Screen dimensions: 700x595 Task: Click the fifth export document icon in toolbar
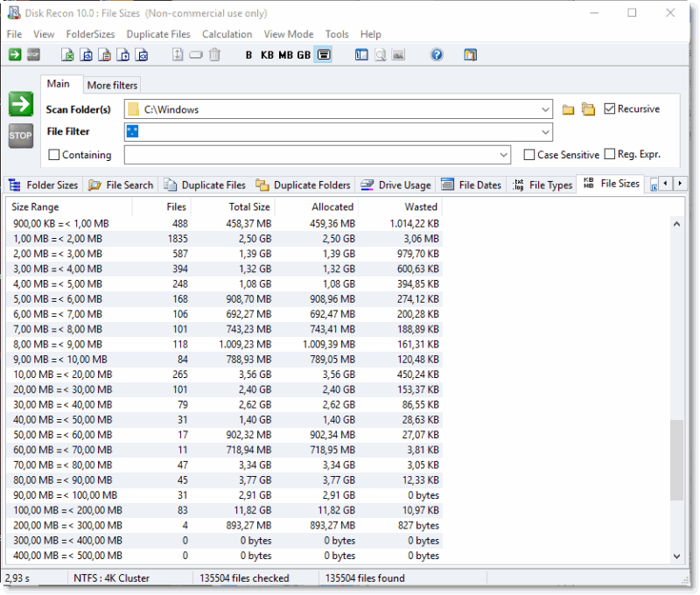point(142,55)
